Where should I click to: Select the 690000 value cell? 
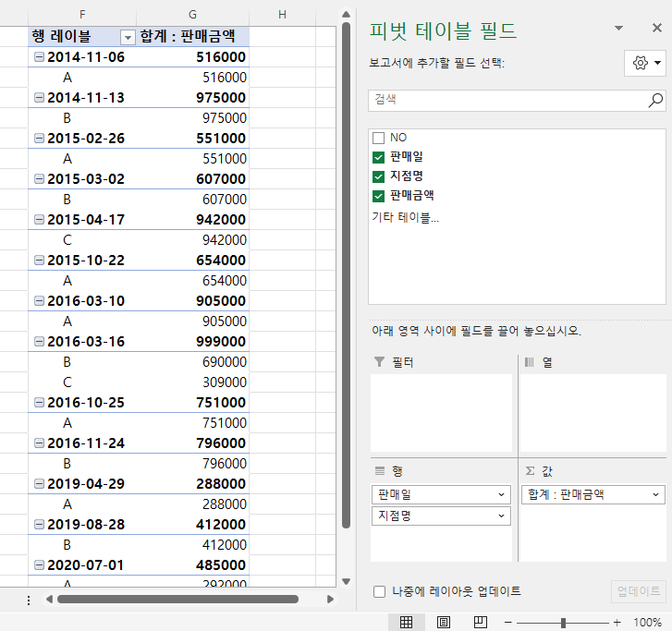pos(193,362)
